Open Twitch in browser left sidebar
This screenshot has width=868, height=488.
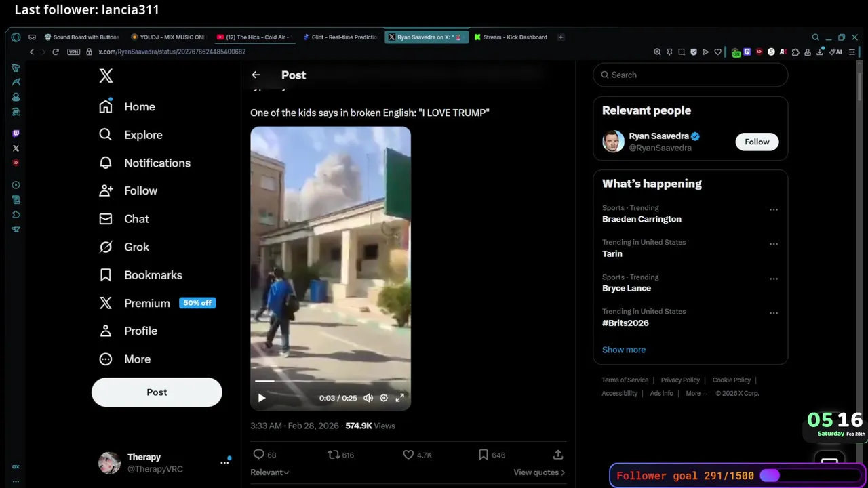(x=16, y=134)
